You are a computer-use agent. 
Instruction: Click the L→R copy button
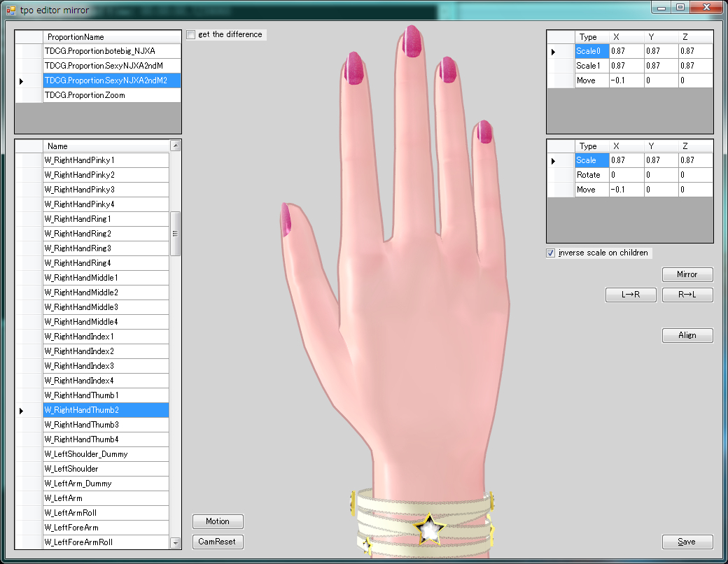(x=631, y=295)
